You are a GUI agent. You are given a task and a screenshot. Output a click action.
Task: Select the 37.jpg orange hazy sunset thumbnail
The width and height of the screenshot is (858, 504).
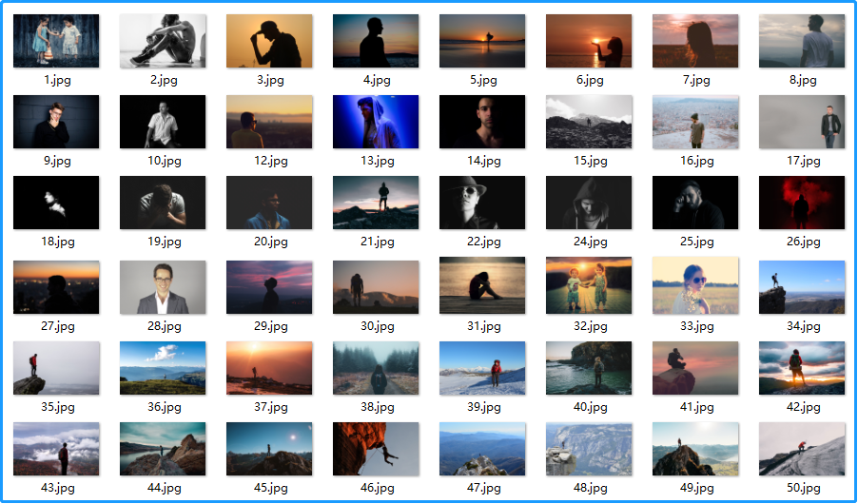(269, 368)
